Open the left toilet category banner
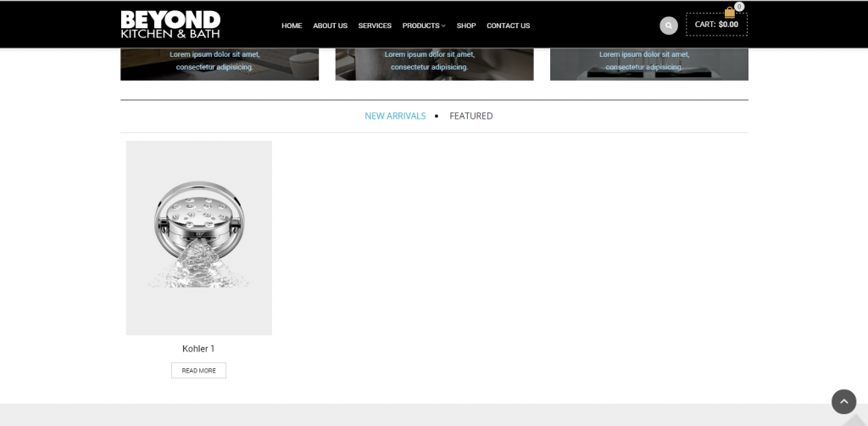The image size is (868, 426). [220, 64]
